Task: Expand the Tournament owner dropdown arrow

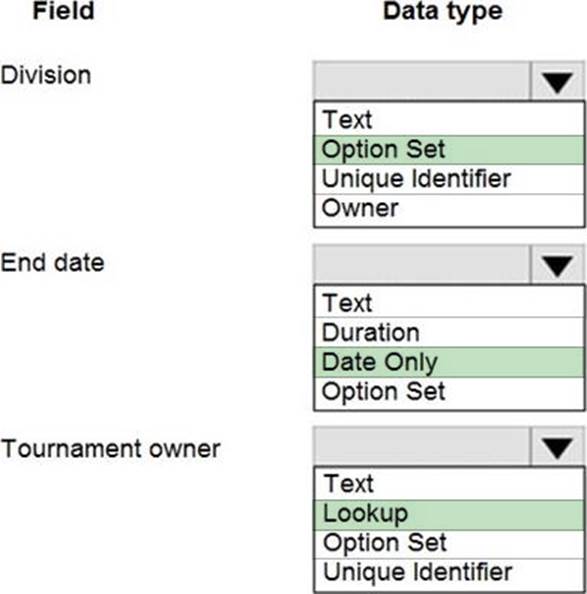Action: pyautogui.click(x=557, y=447)
